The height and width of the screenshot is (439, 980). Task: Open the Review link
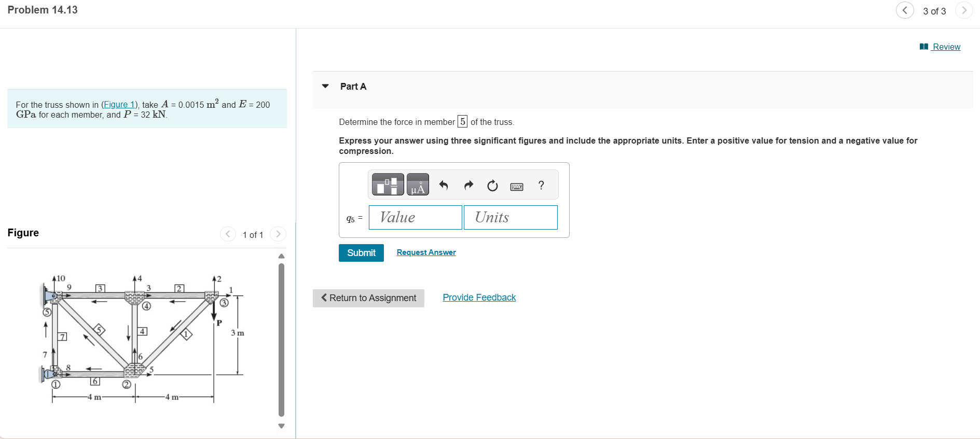click(x=940, y=47)
